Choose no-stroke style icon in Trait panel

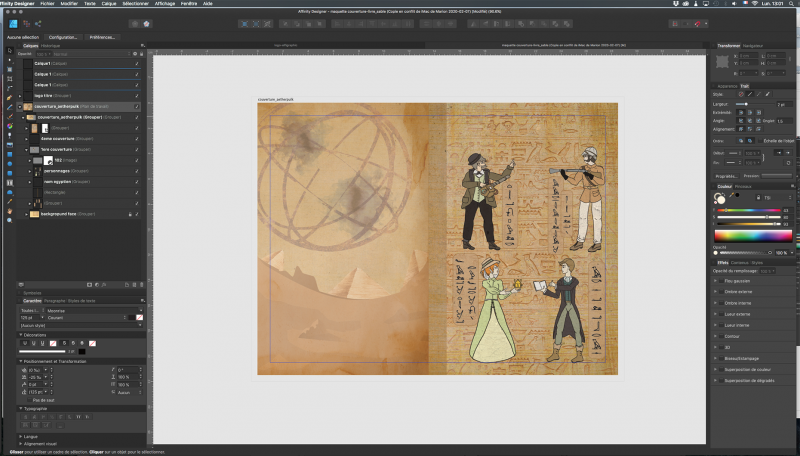tap(741, 94)
